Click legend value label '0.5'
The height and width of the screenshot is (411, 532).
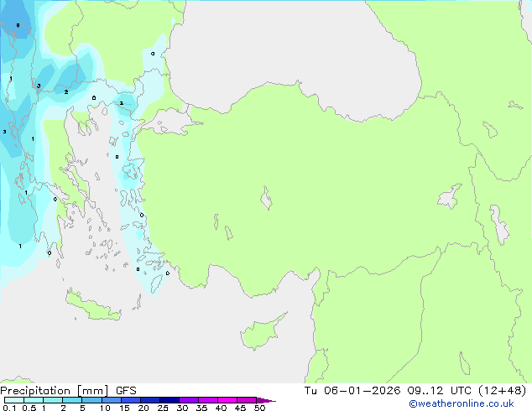click(29, 408)
